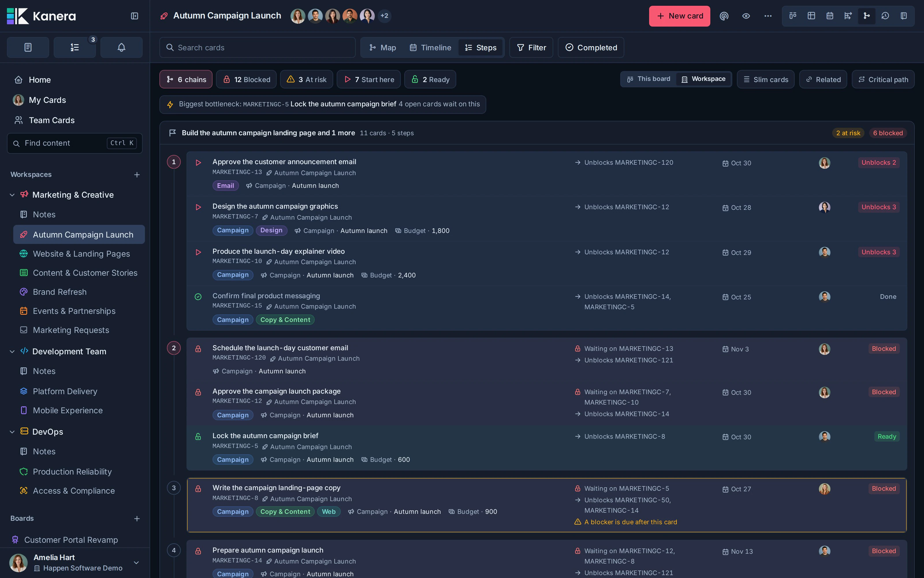Collapse the DevOps workspace

click(x=12, y=432)
